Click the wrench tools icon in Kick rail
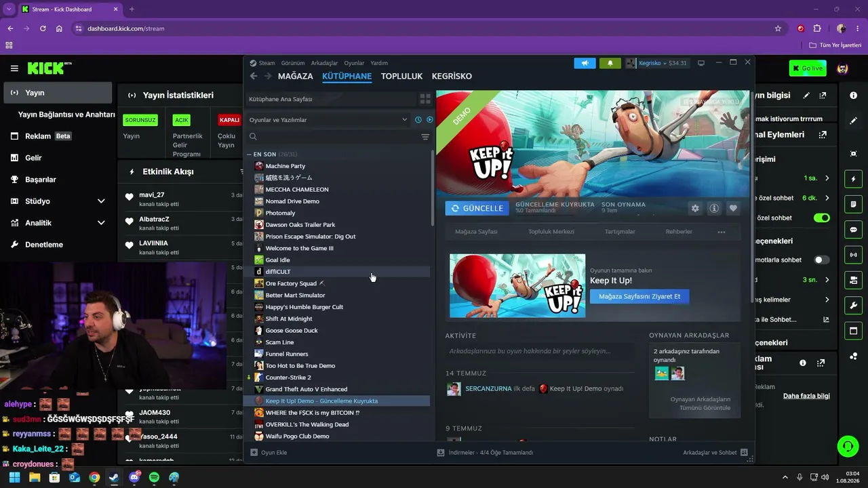The width and height of the screenshot is (868, 488). click(853, 305)
